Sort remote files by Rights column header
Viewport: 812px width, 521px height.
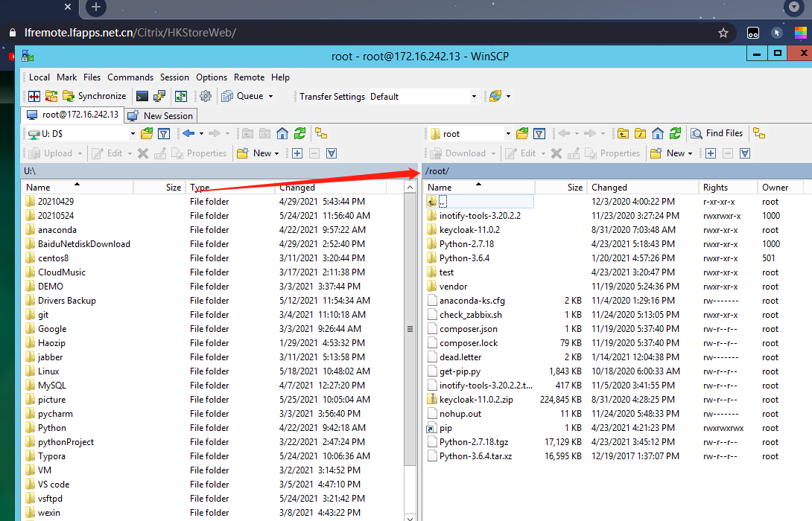(x=728, y=188)
